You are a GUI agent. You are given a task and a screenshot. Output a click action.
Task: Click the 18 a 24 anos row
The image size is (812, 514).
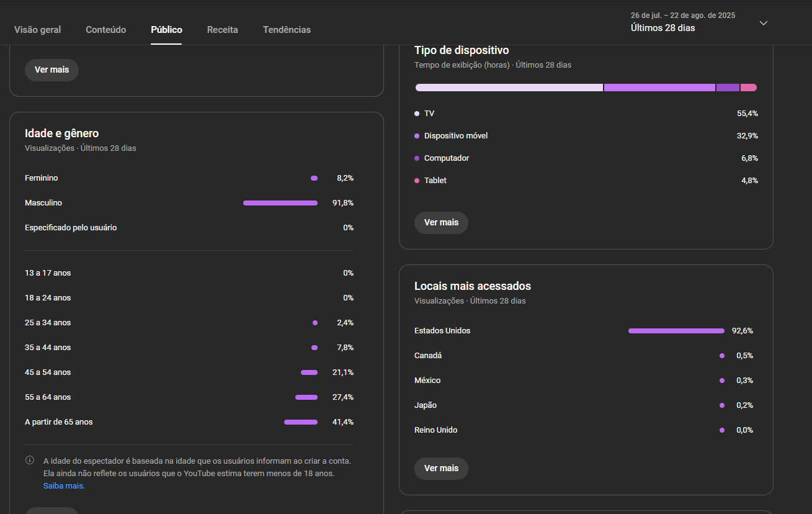[189, 298]
